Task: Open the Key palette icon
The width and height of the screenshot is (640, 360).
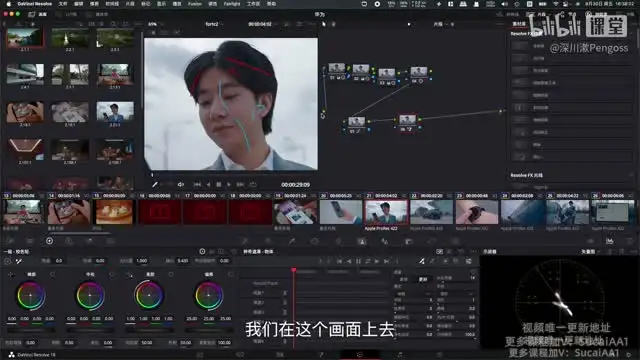Action: (408, 241)
